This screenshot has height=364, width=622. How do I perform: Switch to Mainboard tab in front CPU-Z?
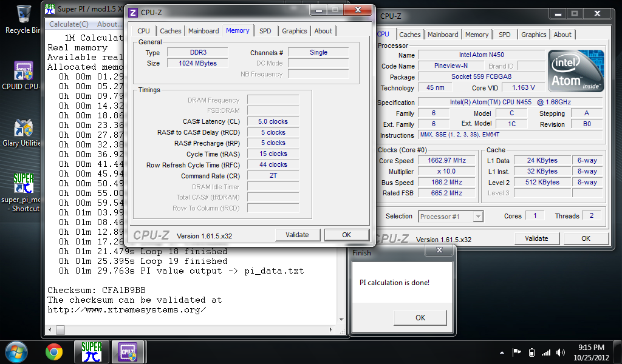point(203,31)
